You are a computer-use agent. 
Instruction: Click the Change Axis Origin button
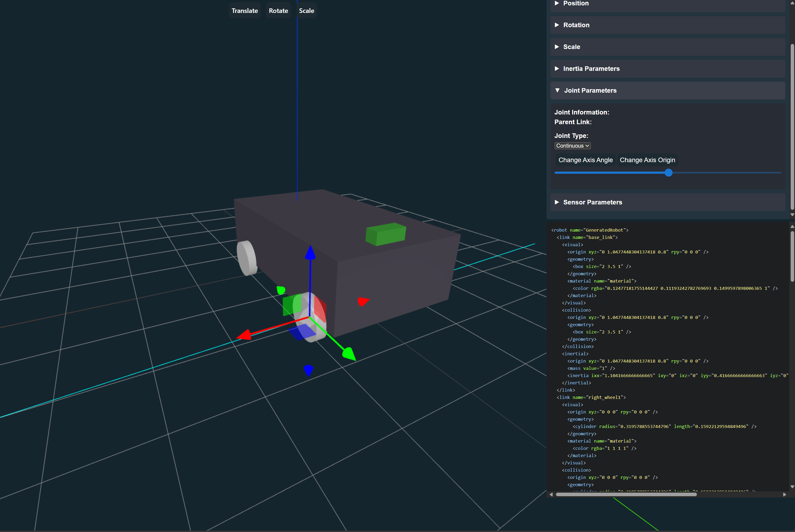coord(647,160)
